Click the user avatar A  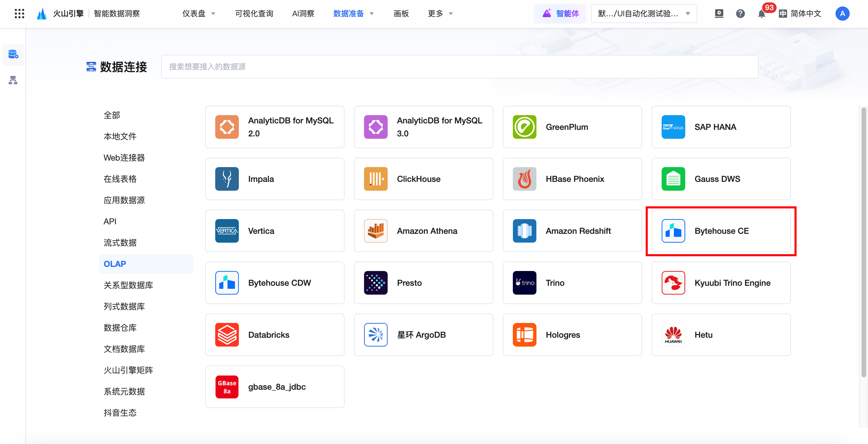coord(842,14)
